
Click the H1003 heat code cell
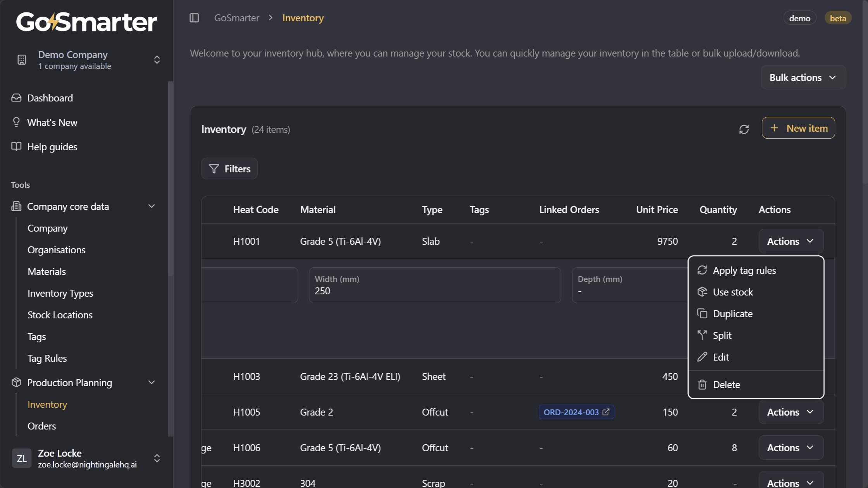point(246,376)
